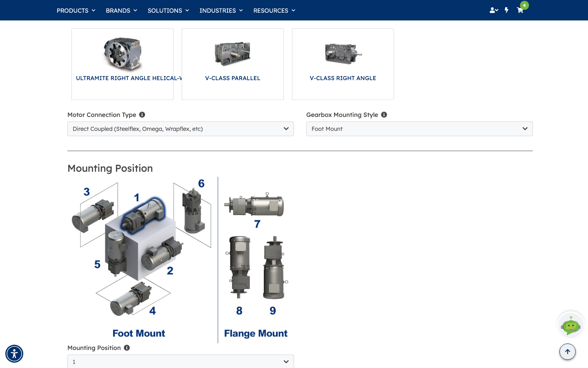Click the Flange Mount diagram label
This screenshot has width=588, height=368.
[x=256, y=333]
